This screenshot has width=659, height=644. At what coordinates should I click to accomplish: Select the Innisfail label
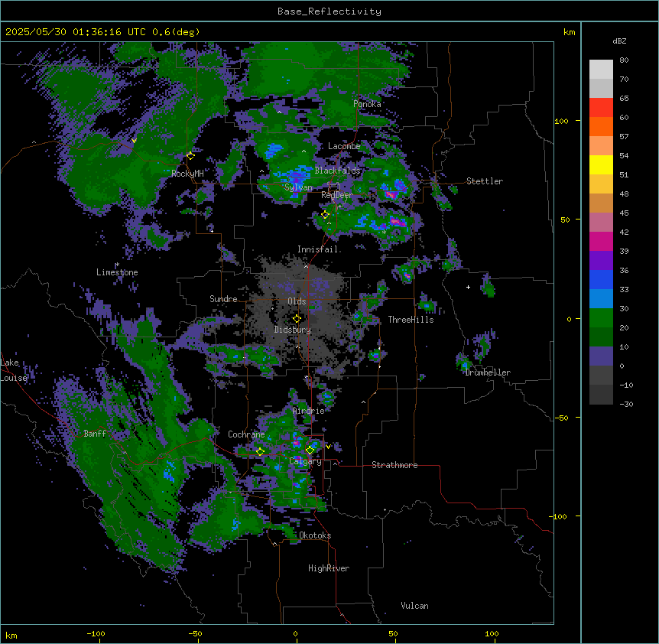318,249
